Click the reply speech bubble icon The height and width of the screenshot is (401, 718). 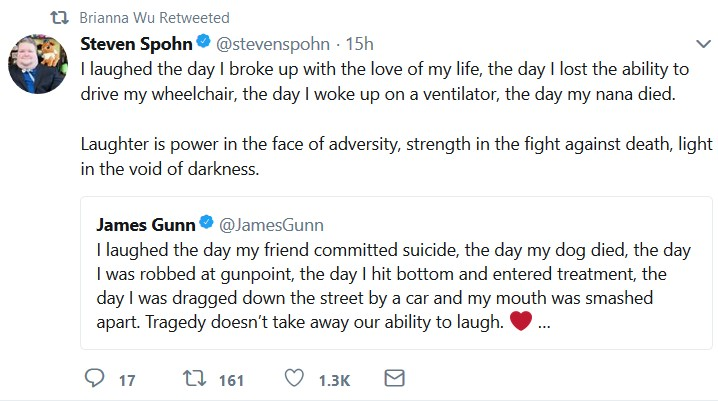(x=95, y=379)
